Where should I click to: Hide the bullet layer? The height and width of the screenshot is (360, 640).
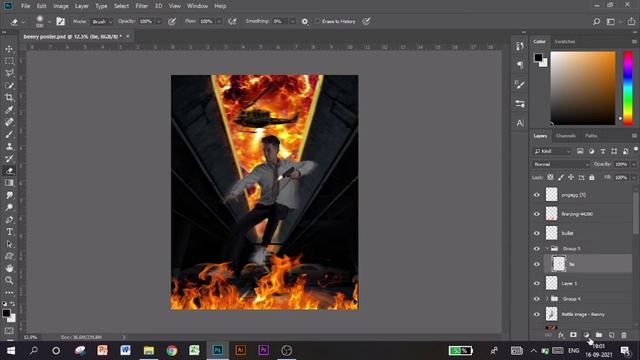click(x=537, y=233)
